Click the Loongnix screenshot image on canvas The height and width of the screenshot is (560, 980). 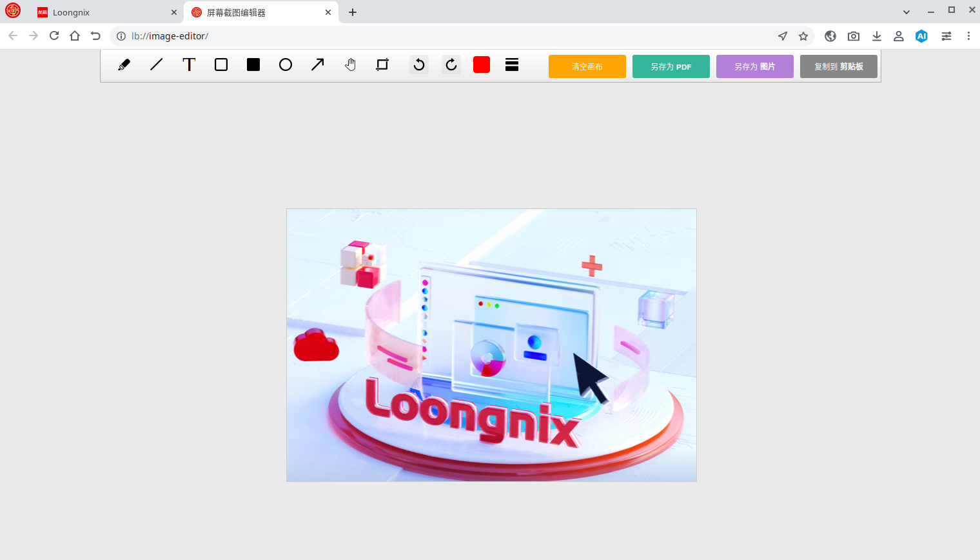point(491,345)
